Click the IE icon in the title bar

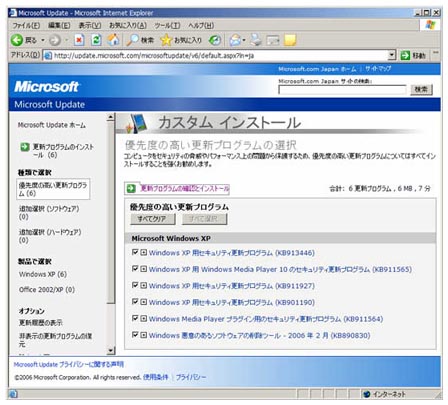point(13,13)
